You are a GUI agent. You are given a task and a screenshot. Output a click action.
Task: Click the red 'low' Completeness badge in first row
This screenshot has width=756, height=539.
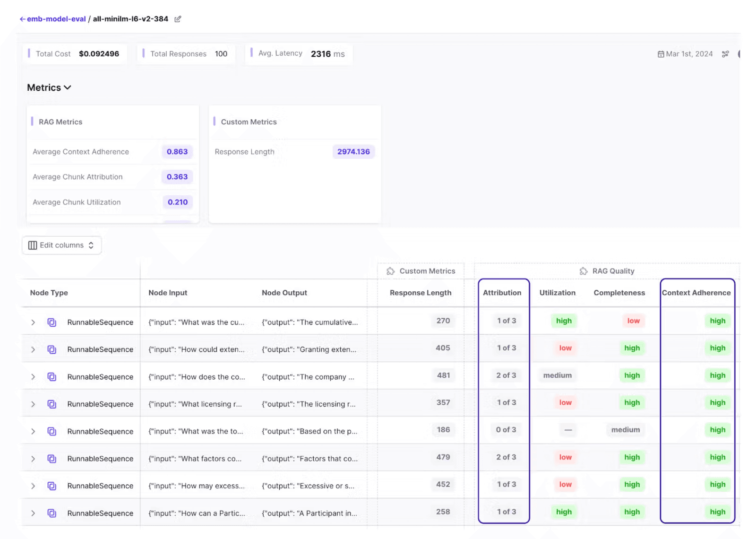point(633,321)
